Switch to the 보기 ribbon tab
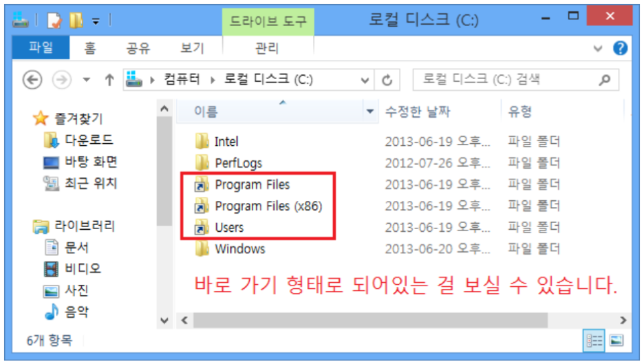The height and width of the screenshot is (364, 644). [192, 48]
